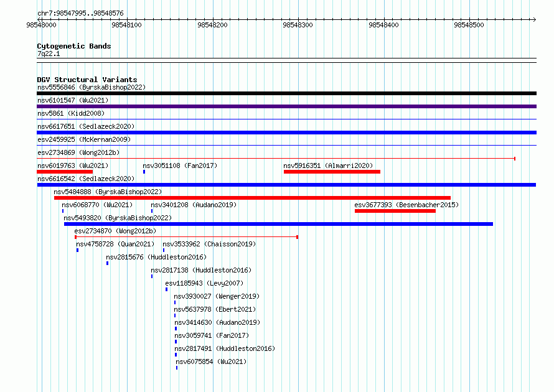Click the long red nsv5484888 bar

pos(252,198)
